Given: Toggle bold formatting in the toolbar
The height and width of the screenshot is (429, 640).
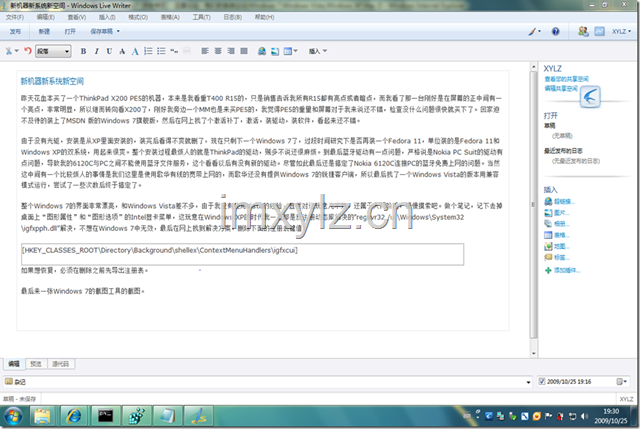Looking at the screenshot, I should [82, 51].
